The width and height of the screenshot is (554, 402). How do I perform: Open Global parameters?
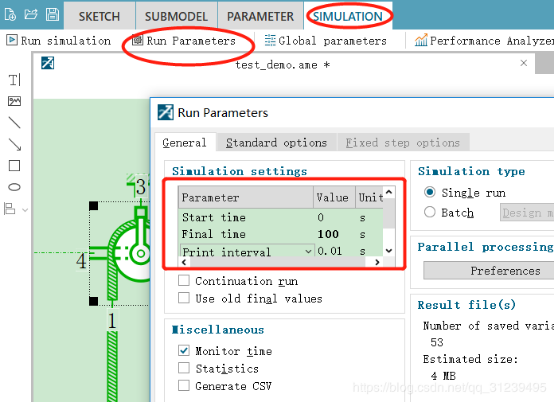pyautogui.click(x=325, y=41)
